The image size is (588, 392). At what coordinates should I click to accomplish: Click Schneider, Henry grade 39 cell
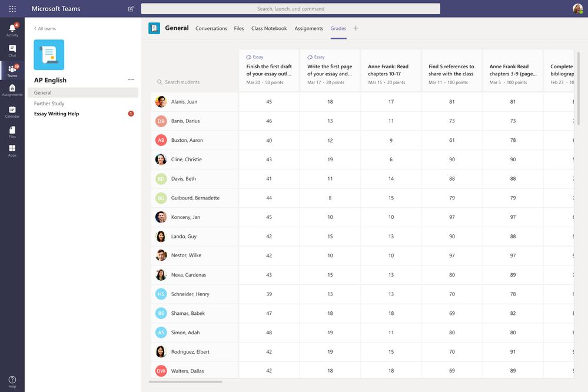(x=269, y=294)
